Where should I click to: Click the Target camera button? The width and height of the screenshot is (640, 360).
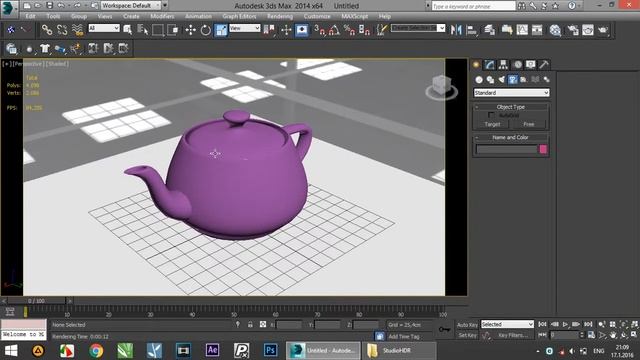pos(493,124)
